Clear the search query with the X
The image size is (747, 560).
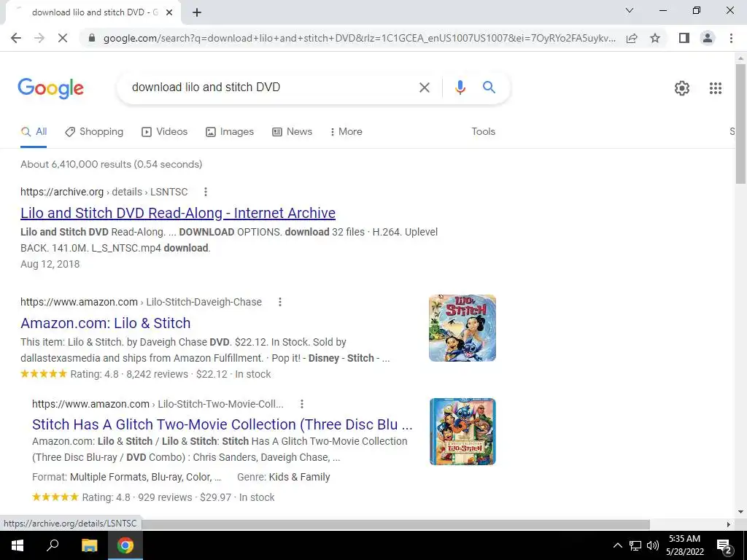click(x=424, y=87)
